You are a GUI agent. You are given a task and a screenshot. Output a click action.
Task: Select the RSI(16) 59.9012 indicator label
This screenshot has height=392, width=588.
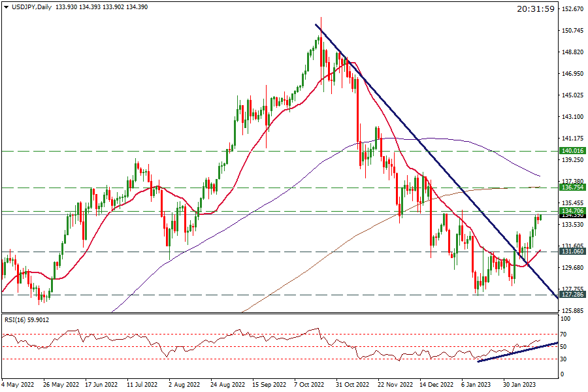(x=26, y=320)
